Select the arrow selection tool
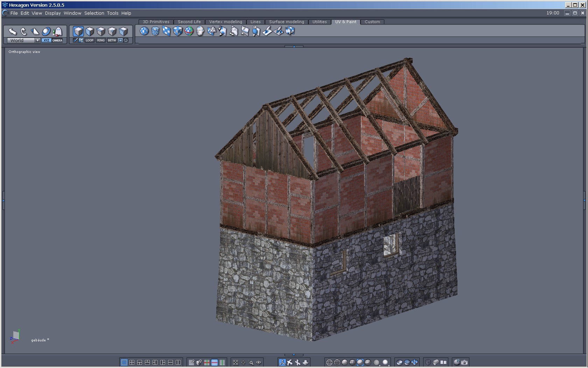 [13, 32]
